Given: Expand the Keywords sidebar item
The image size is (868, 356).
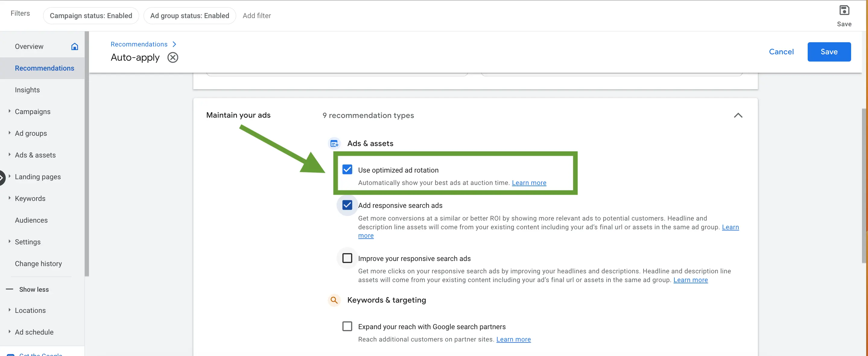Looking at the screenshot, I should (9, 198).
